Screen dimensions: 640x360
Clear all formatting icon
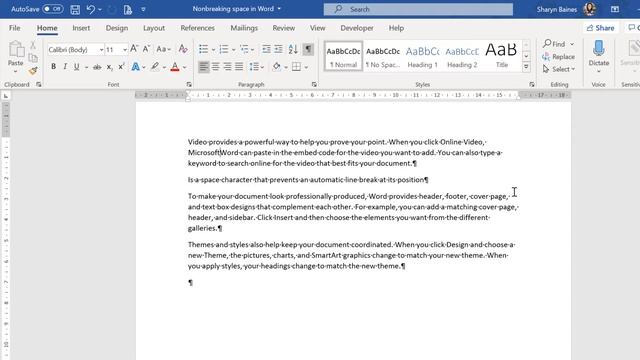183,49
